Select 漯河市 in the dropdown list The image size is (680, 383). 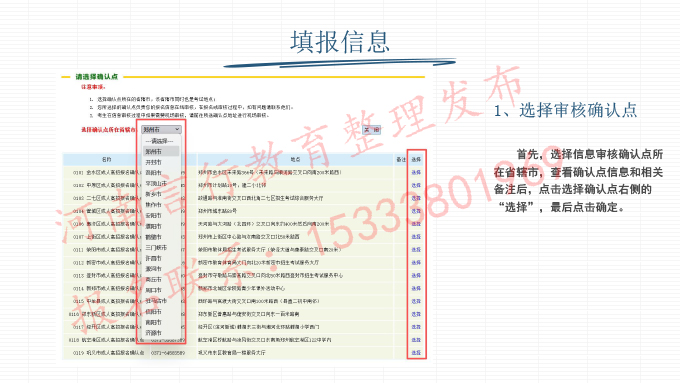click(x=153, y=269)
